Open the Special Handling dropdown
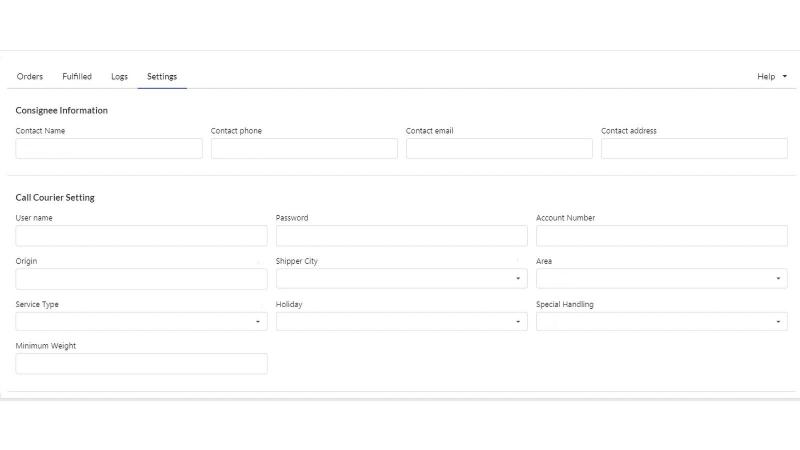The height and width of the screenshot is (450, 800). point(662,321)
